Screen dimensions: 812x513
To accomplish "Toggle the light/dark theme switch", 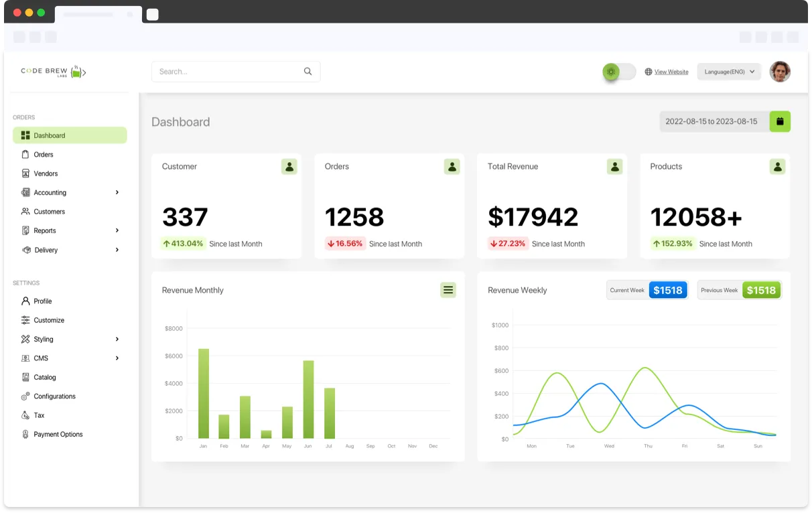I will [x=619, y=72].
